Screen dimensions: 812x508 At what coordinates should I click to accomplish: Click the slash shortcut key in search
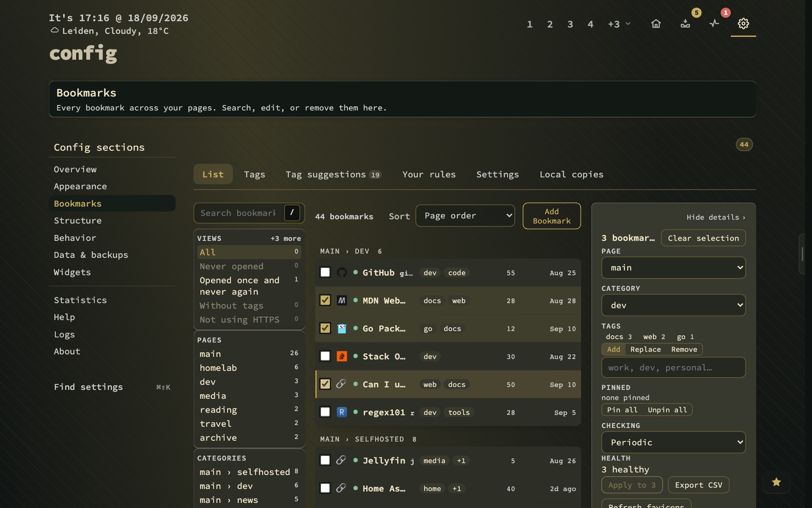(292, 213)
